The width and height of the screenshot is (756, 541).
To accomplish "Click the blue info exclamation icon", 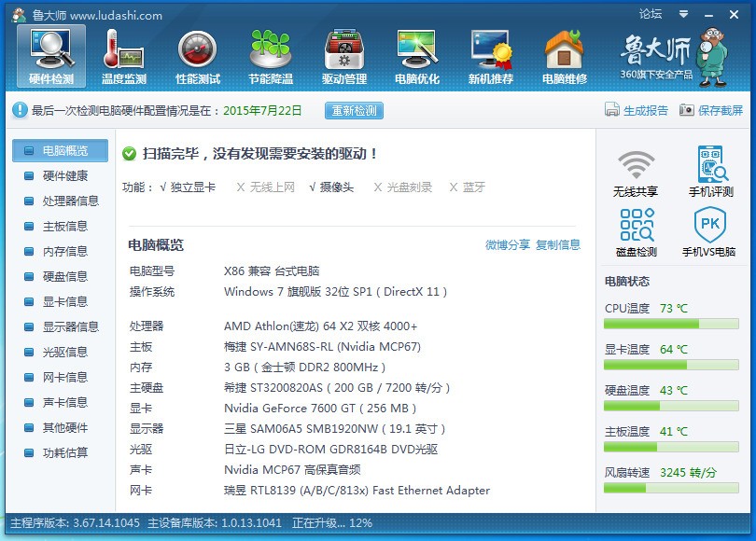I will tap(20, 110).
